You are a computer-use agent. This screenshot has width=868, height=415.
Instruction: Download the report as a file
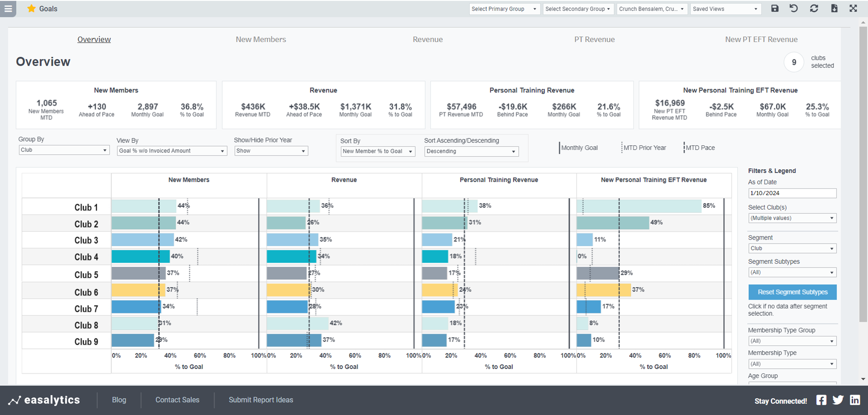[835, 9]
